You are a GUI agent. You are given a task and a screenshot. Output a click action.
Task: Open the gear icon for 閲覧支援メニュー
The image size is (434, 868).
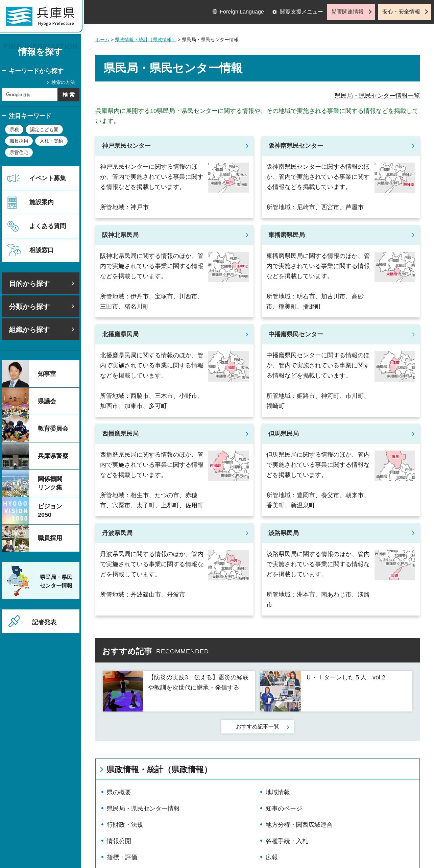click(x=274, y=12)
